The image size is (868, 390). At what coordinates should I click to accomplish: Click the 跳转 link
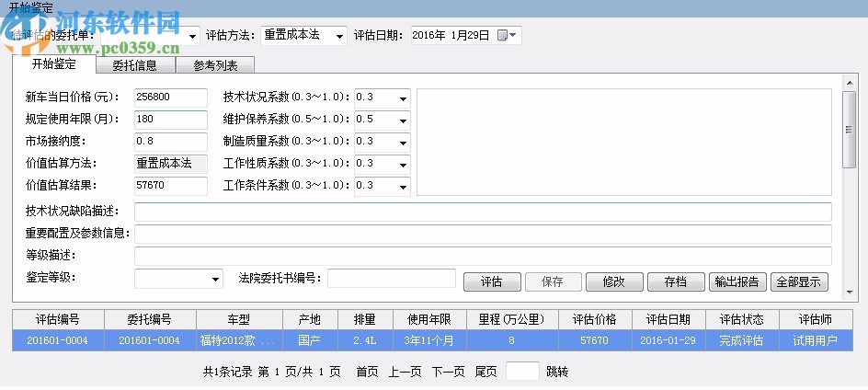tap(557, 372)
